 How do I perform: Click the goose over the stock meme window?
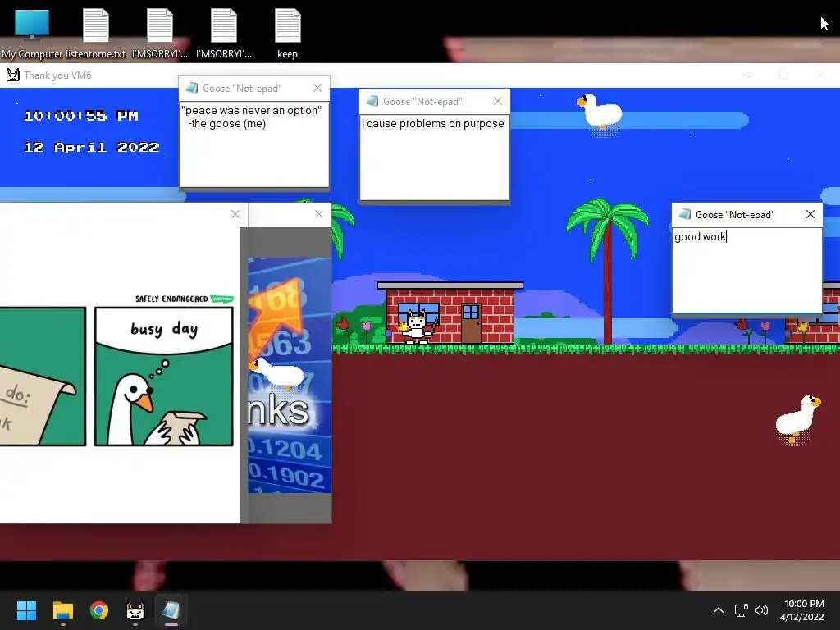click(x=277, y=373)
